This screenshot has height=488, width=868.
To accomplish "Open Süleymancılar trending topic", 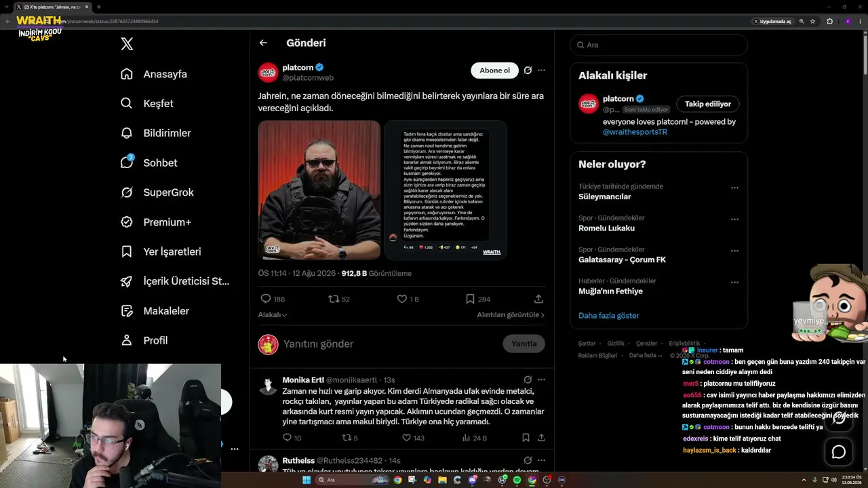I will tap(604, 197).
